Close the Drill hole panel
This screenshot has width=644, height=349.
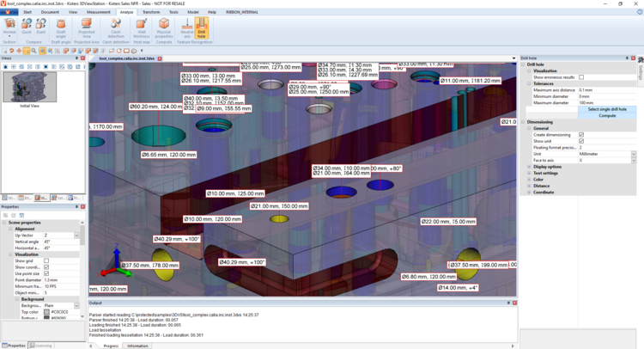click(633, 58)
